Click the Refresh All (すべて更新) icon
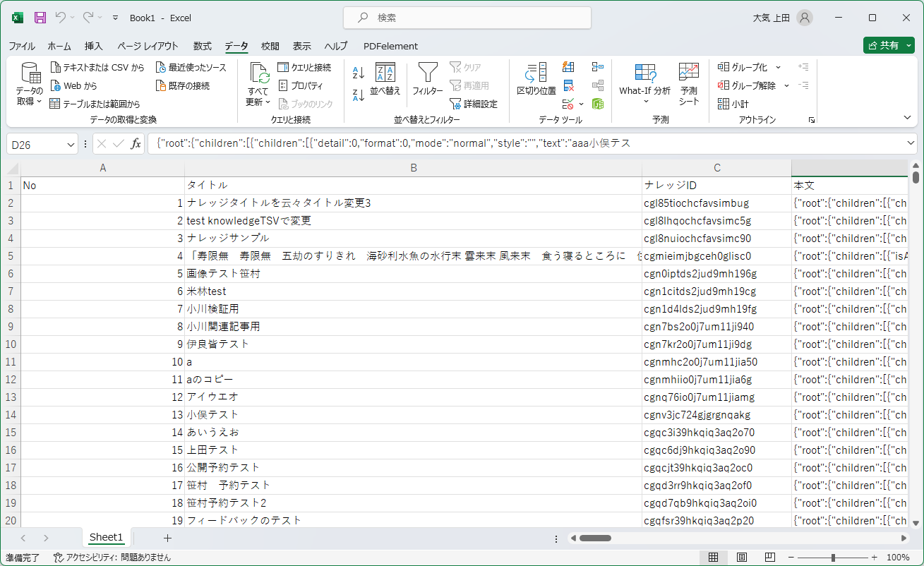Image resolution: width=924 pixels, height=566 pixels. pyautogui.click(x=258, y=73)
